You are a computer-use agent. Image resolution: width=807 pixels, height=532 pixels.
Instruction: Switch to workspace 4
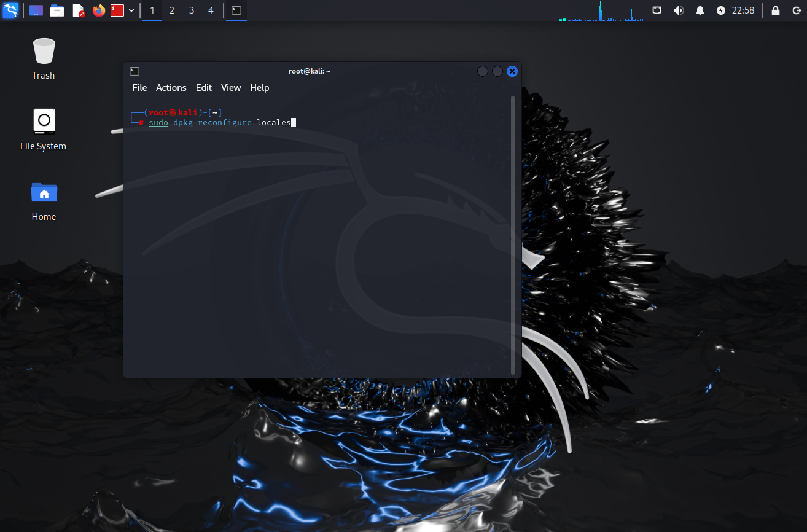[211, 10]
